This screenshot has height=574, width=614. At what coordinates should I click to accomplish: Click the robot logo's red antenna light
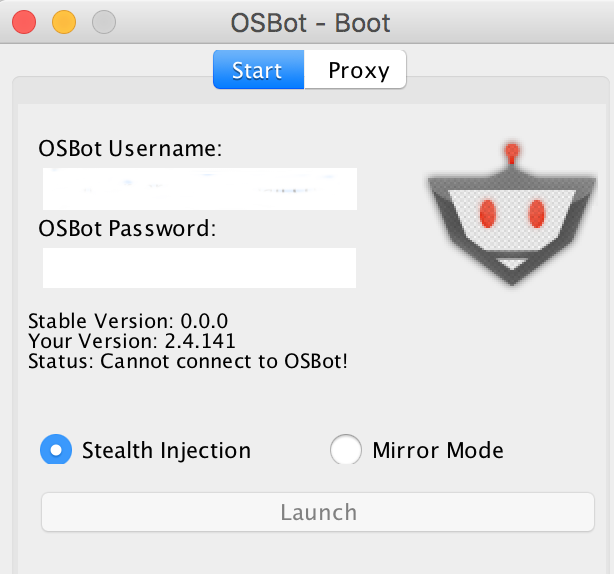coord(512,151)
